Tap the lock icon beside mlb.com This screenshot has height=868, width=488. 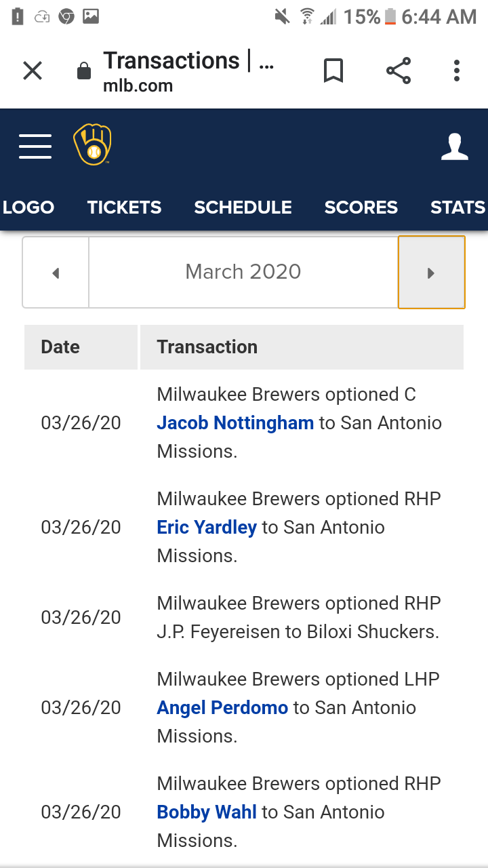point(84,71)
